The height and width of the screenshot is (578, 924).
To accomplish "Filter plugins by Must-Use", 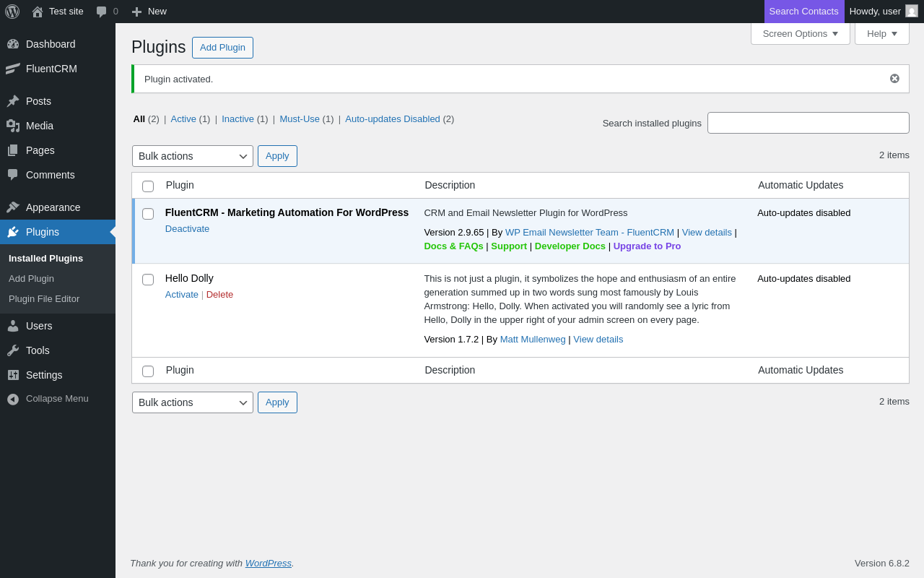I will [300, 119].
